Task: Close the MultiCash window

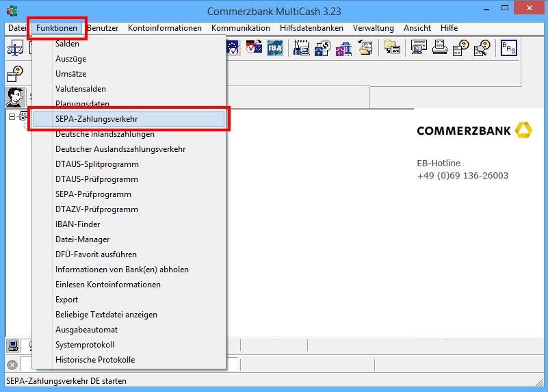Action: [530, 8]
